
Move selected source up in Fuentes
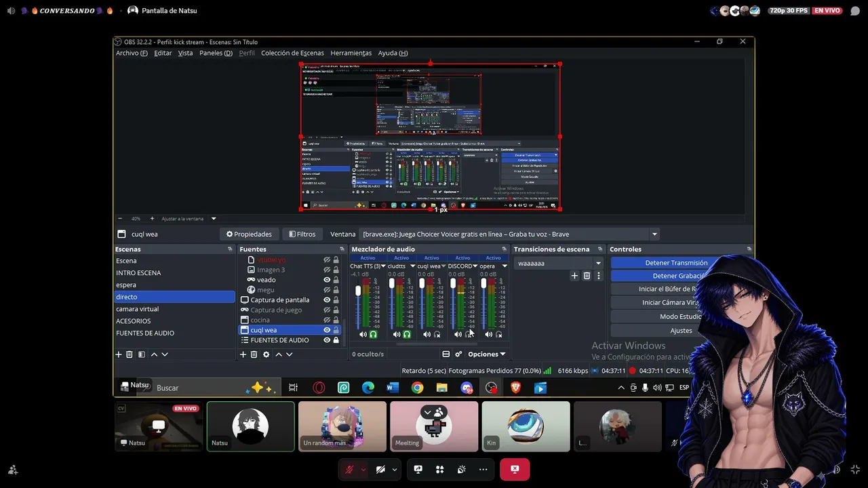click(x=278, y=354)
